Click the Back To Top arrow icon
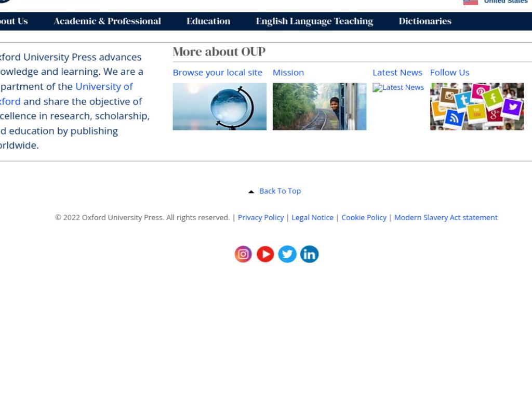532x399 pixels. coord(251,192)
